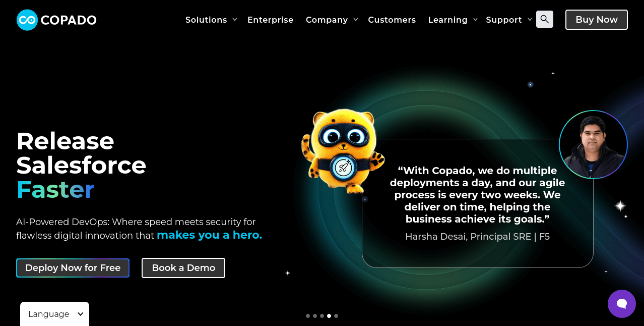Screen dimensions: 644x326
Task: Select the first carousel dot
Action: (x=308, y=316)
